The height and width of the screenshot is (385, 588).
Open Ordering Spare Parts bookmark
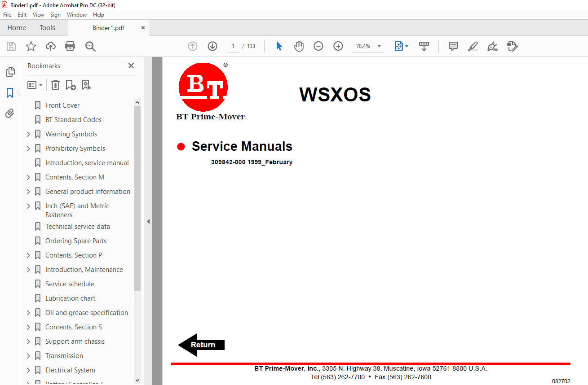[x=76, y=241]
